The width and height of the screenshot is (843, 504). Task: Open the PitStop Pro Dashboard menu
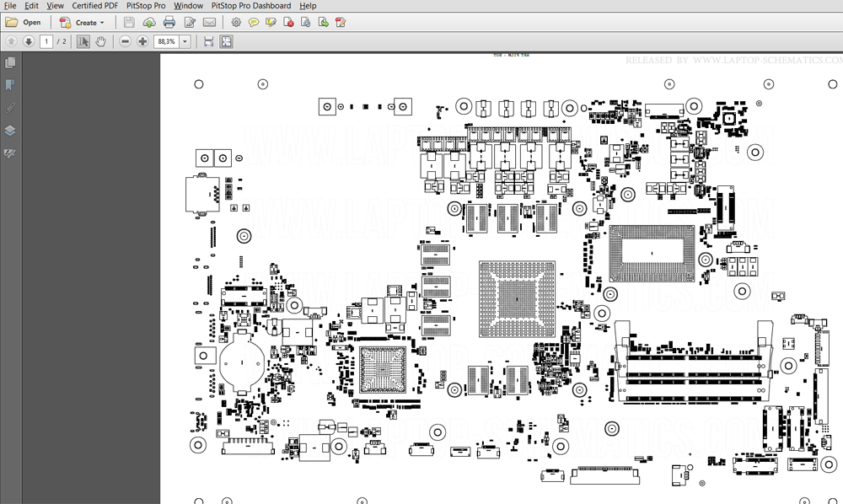(x=251, y=5)
